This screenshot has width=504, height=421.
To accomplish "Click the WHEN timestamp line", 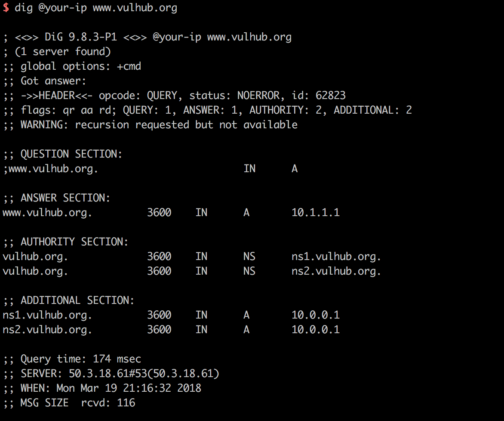I will (x=102, y=388).
